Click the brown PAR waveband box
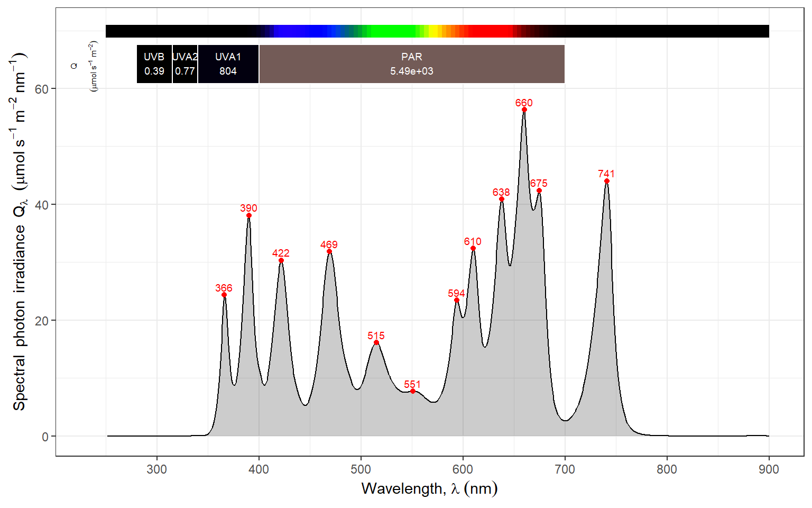Viewport: 812px width, 508px height. [x=411, y=64]
